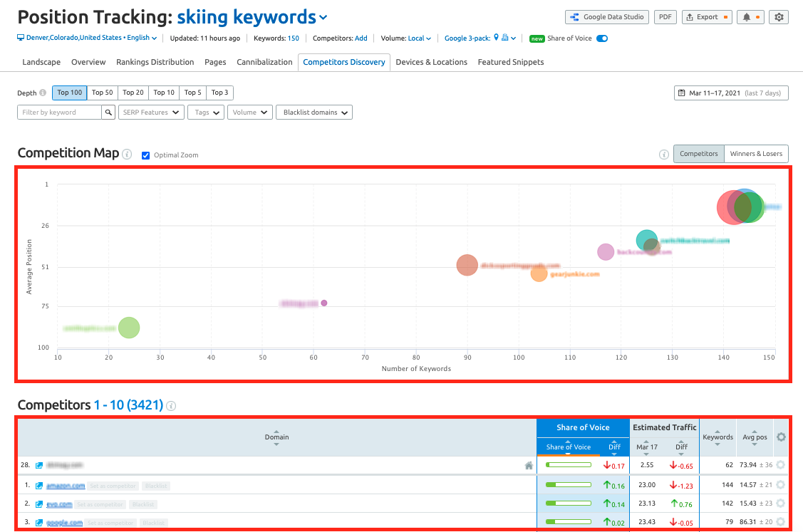
Task: Open table column settings gear icon
Action: click(x=781, y=437)
